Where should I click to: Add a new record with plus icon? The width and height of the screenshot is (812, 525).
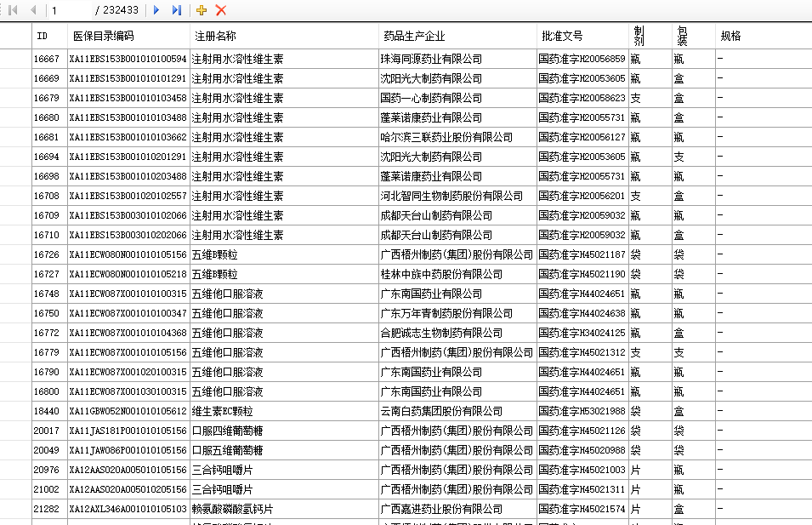202,10
